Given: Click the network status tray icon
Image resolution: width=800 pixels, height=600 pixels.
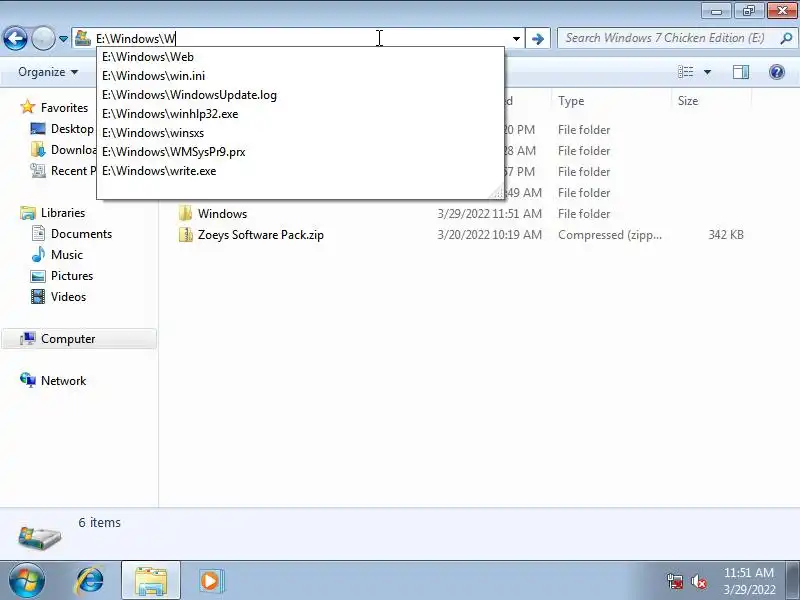Looking at the screenshot, I should pyautogui.click(x=674, y=581).
